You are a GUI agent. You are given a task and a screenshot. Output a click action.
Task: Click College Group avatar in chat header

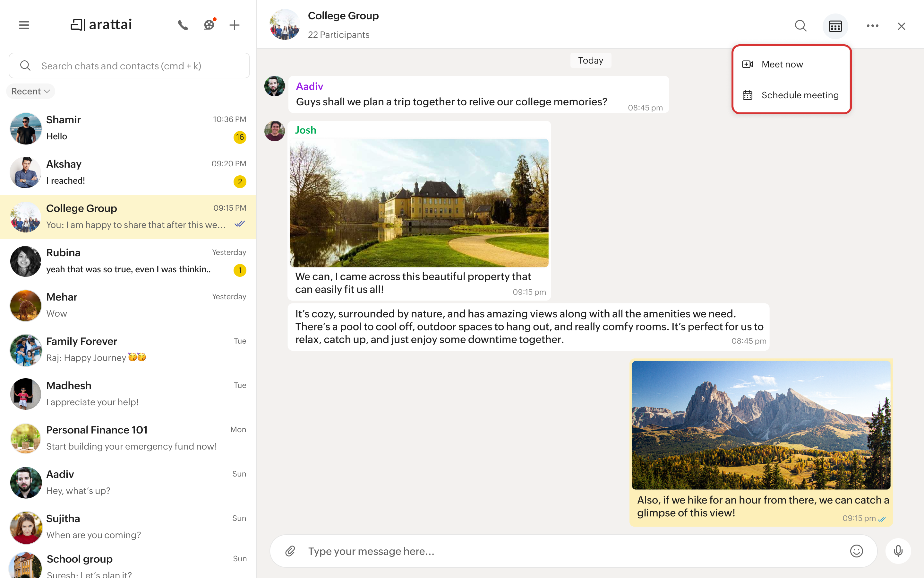tap(285, 25)
